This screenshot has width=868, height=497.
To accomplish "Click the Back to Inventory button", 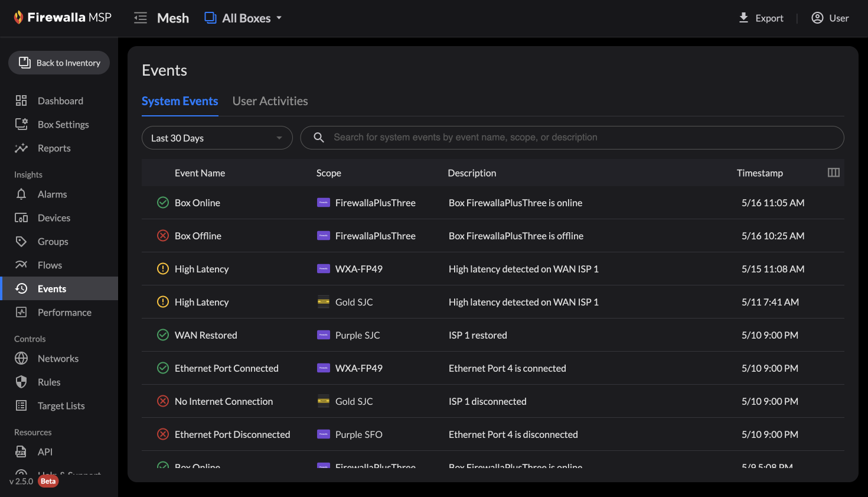I will pyautogui.click(x=59, y=63).
